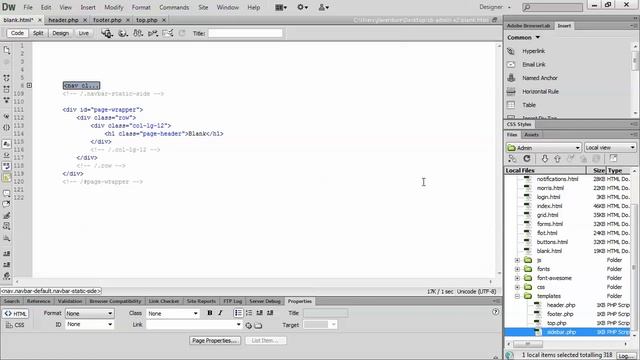Expand the collapsed nav code block
This screenshot has width=640, height=360.
pyautogui.click(x=29, y=86)
